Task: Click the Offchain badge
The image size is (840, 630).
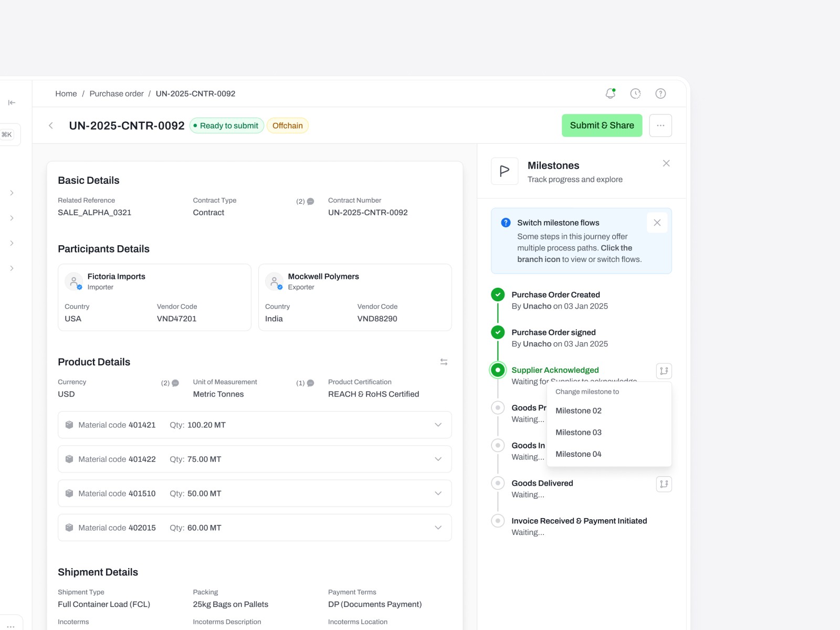Action: (288, 125)
